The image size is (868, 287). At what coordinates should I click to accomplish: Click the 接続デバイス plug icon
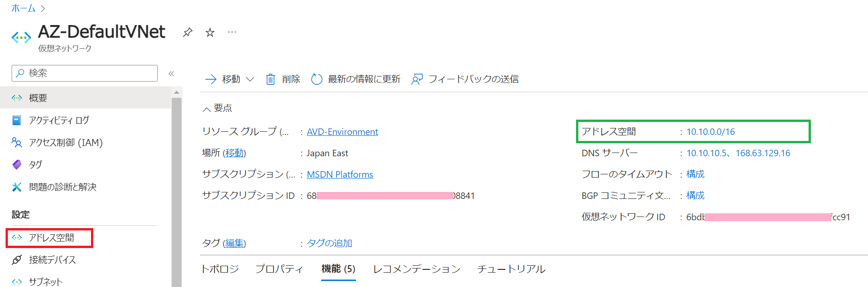[17, 260]
